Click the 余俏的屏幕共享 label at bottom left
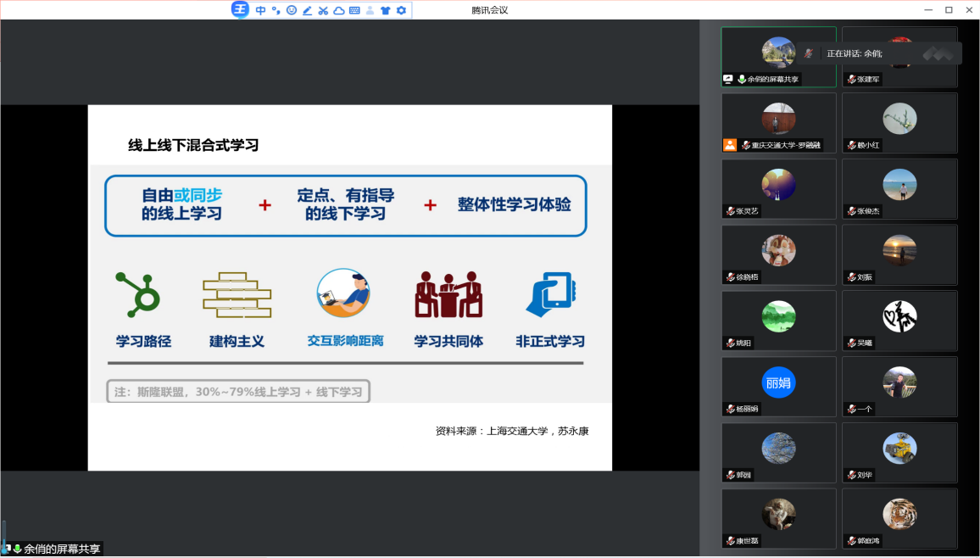 coord(61,549)
